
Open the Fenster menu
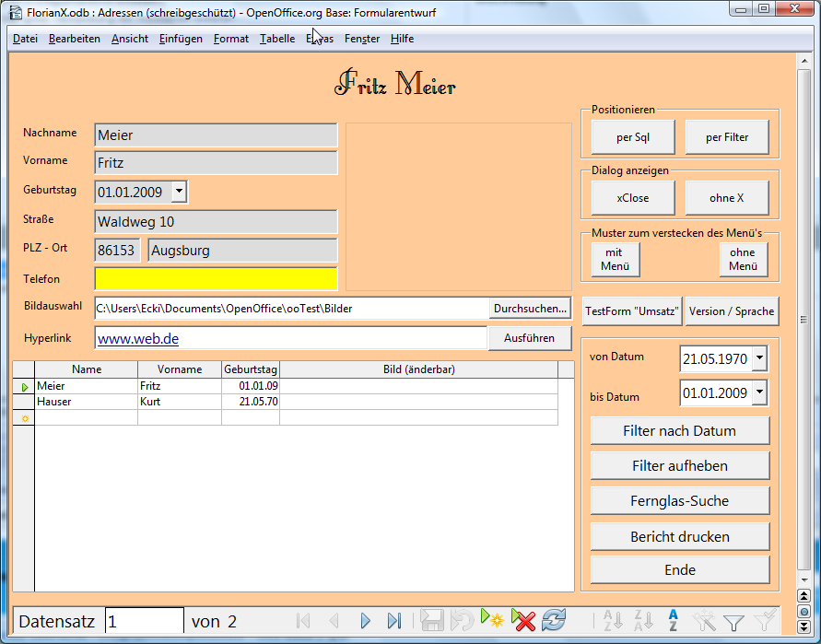(x=362, y=39)
